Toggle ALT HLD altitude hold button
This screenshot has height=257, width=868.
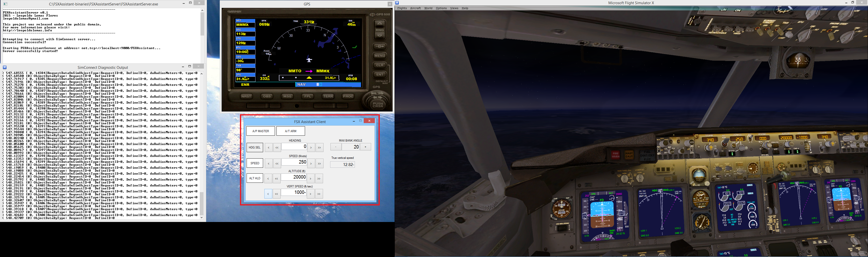click(x=254, y=178)
